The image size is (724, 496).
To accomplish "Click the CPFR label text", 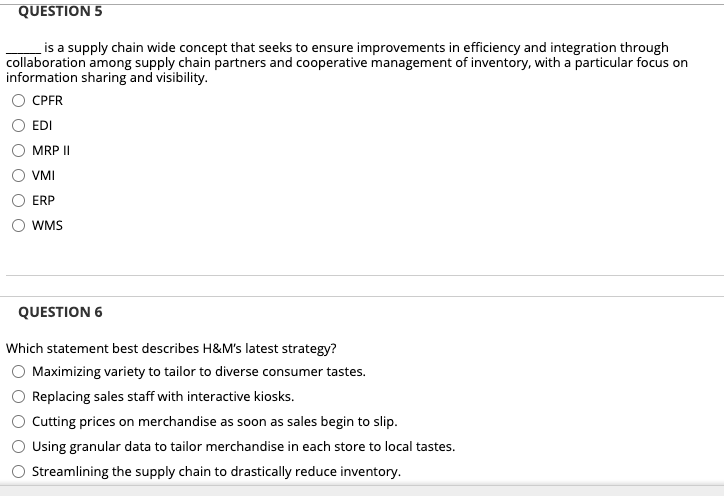I will (x=47, y=100).
